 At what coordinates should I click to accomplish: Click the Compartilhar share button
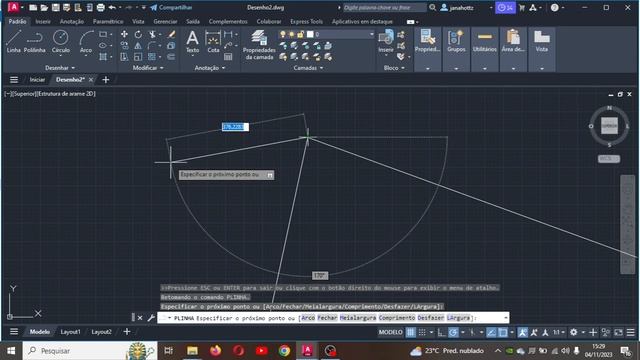(171, 7)
